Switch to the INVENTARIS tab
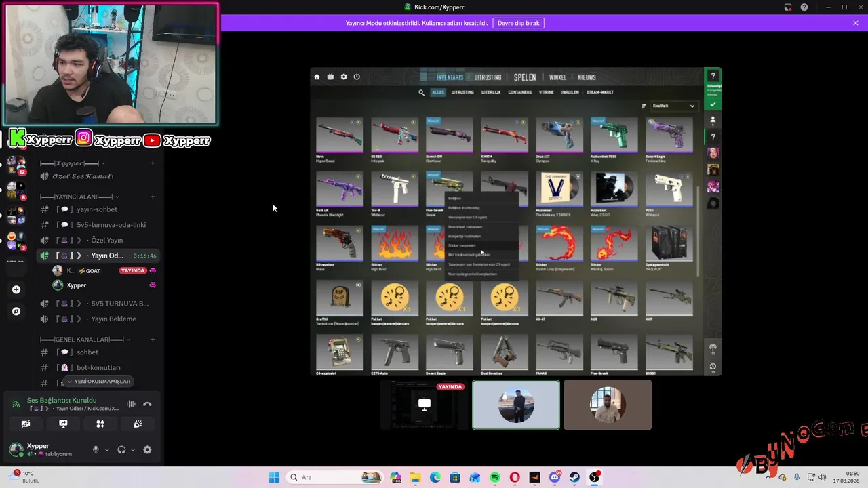The width and height of the screenshot is (868, 488). (450, 77)
